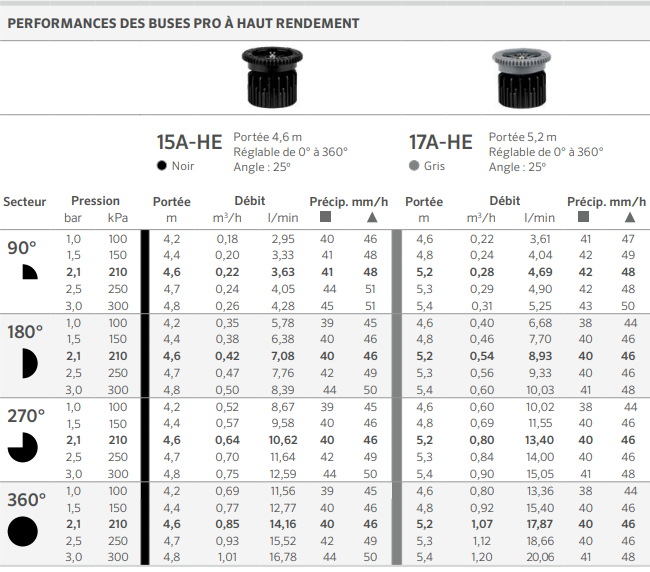Screen dimensions: 650x572
Task: Select the 180° half-circle sector icon
Action: (x=30, y=363)
